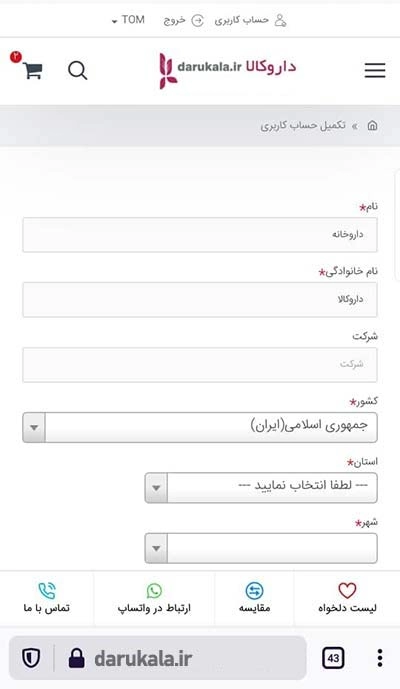This screenshot has width=400, height=689.
Task: Expand the TOM user dropdown
Action: pyautogui.click(x=128, y=20)
